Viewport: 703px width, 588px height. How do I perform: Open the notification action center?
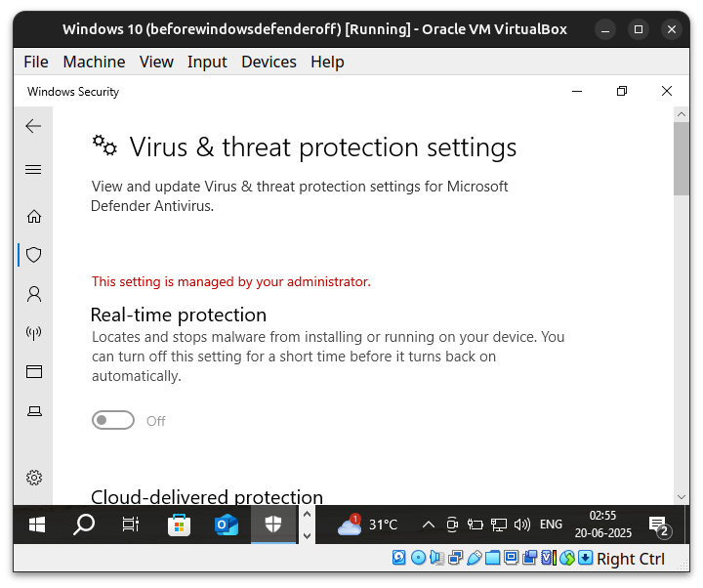coord(659,525)
